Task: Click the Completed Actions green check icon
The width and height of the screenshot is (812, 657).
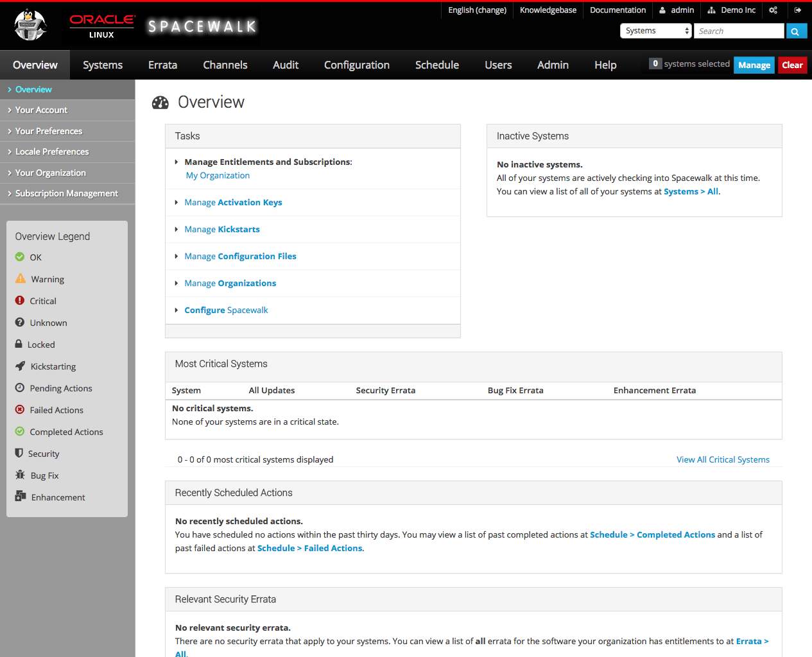Action: 20,431
